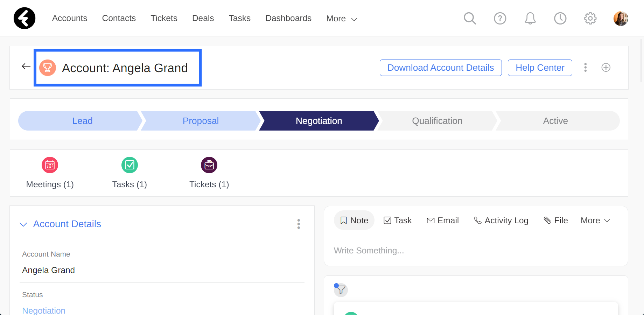Select the File tab
This screenshot has width=644, height=315.
(555, 220)
